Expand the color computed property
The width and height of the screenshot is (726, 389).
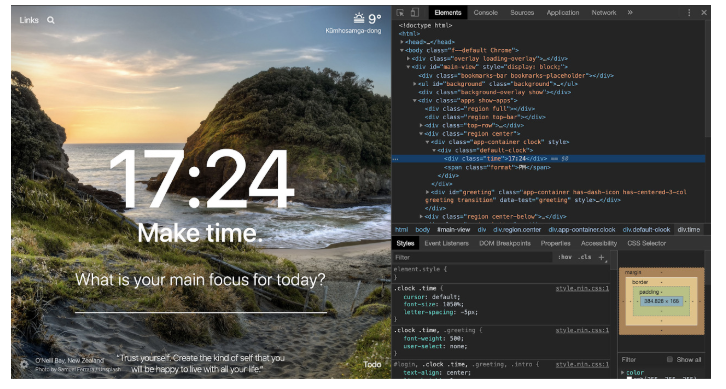point(623,372)
